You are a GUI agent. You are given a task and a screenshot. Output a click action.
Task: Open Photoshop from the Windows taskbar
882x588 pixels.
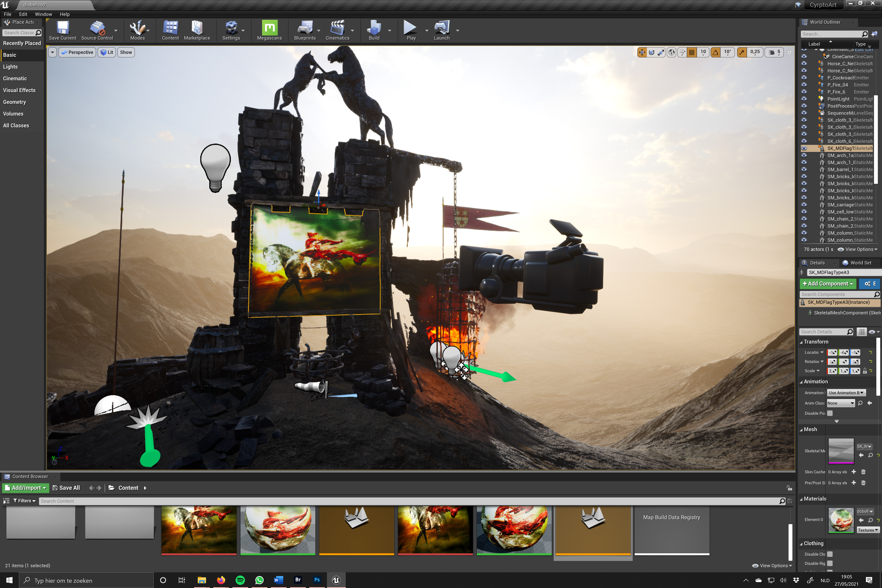(317, 580)
